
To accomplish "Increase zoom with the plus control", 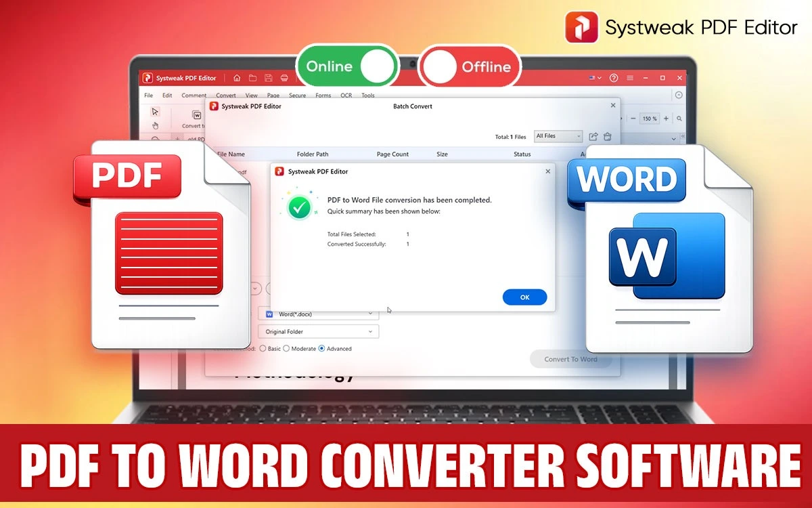I will (x=666, y=118).
